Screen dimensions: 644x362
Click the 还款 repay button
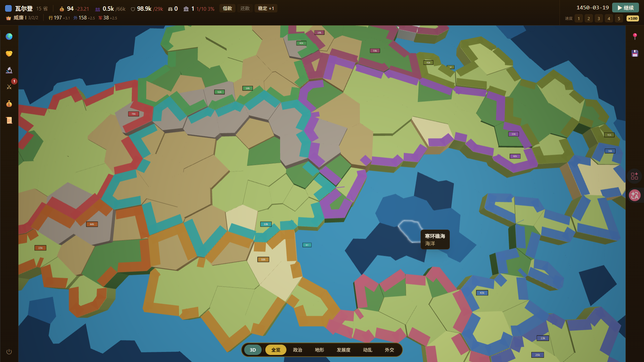coord(245,8)
